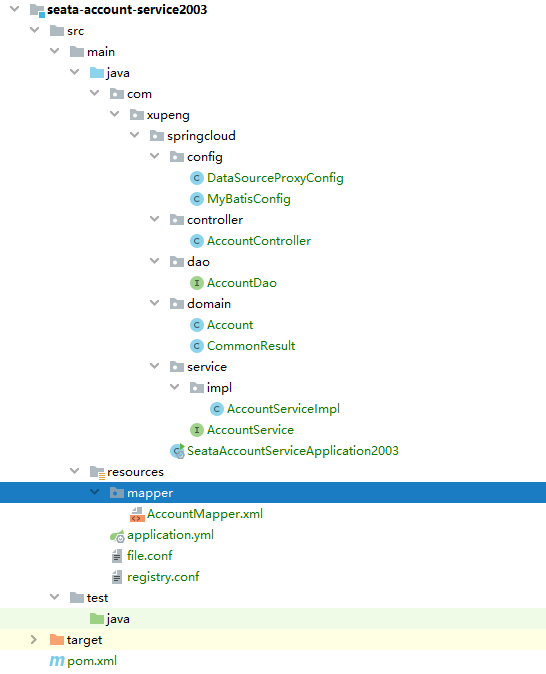This screenshot has width=546, height=674.
Task: Collapse the main folder
Action: 55,51
